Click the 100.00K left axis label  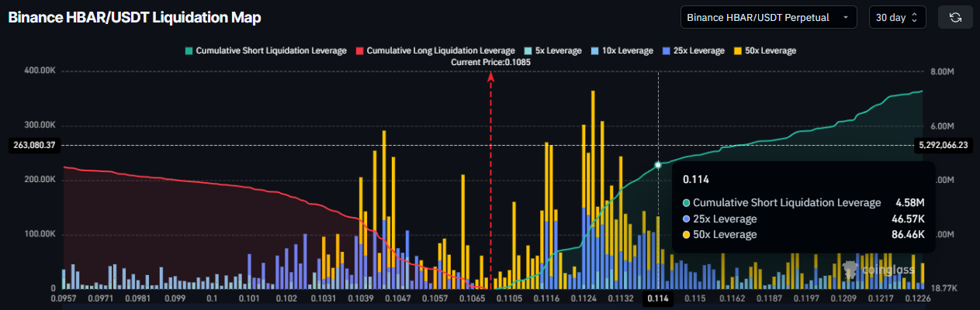coord(39,234)
